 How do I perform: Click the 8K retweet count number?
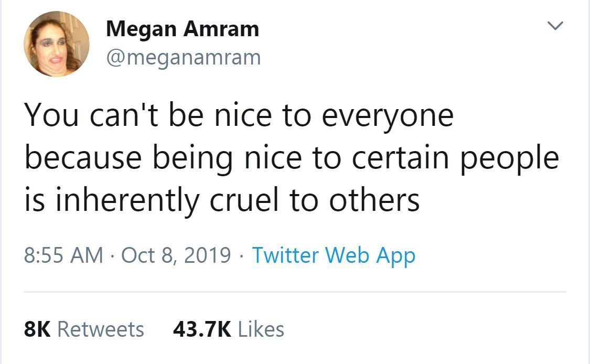click(x=37, y=329)
